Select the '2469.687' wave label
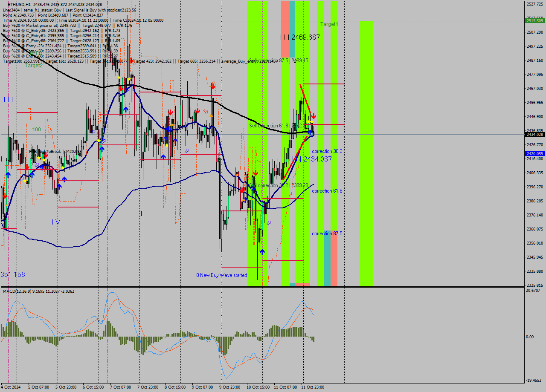Screen dimensions: 546x392 pos(305,37)
